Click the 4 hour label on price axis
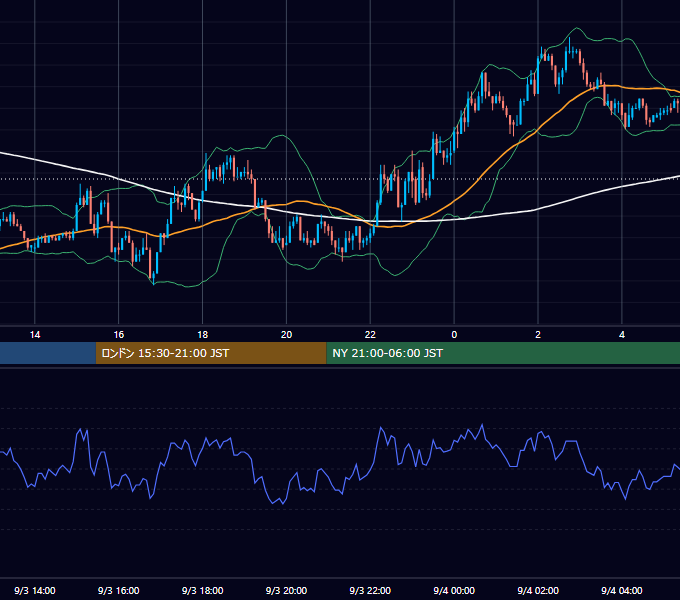The width and height of the screenshot is (680, 600). click(x=622, y=335)
